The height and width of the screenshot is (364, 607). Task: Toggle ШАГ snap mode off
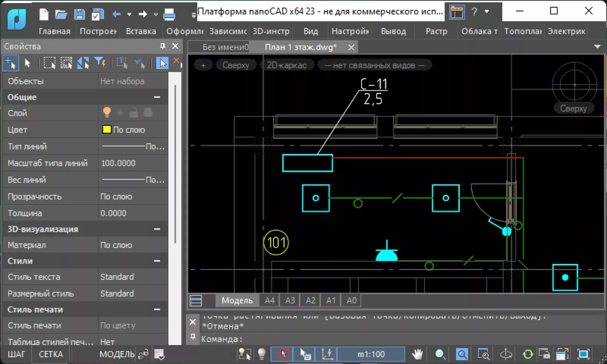[x=17, y=354]
